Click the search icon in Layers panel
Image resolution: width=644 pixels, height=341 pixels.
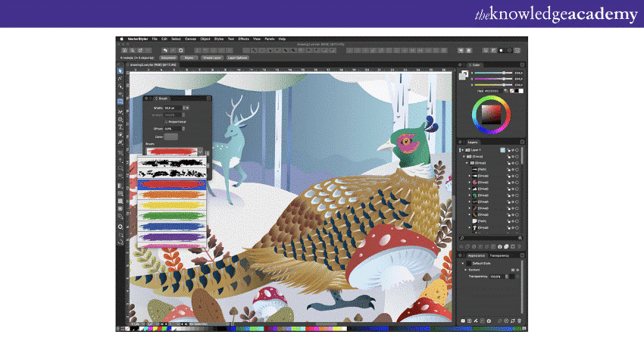click(x=462, y=238)
